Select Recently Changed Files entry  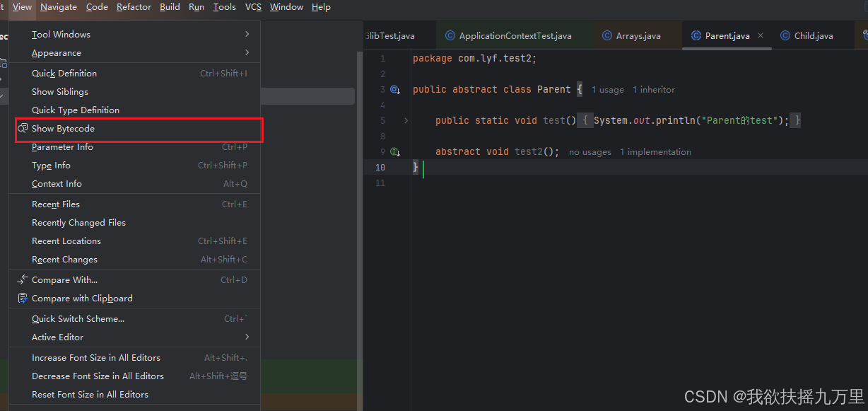tap(134, 222)
